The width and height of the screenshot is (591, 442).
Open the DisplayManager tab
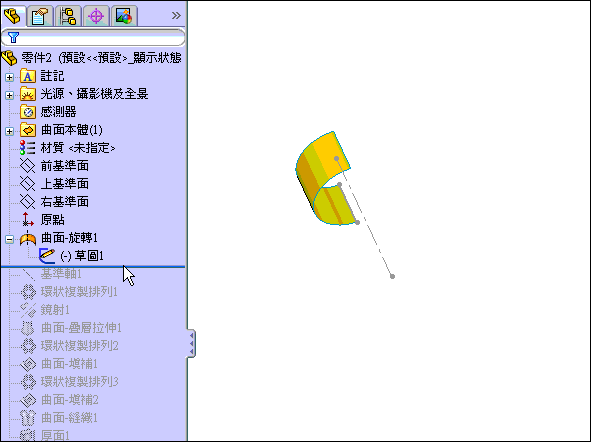pos(124,16)
